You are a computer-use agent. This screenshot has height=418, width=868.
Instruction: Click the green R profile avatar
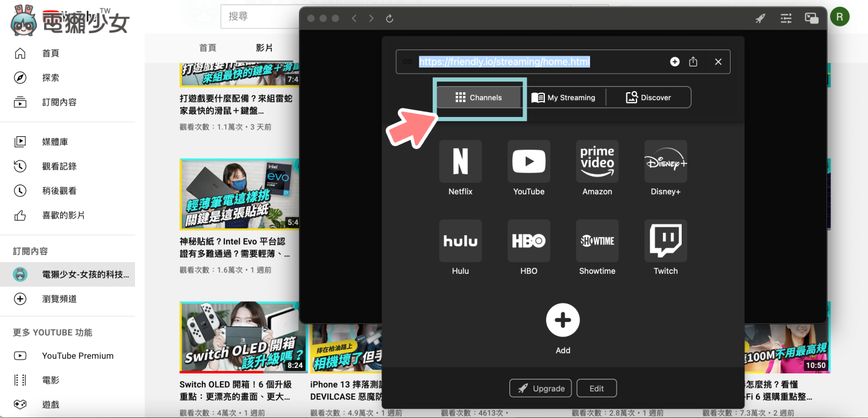click(840, 16)
